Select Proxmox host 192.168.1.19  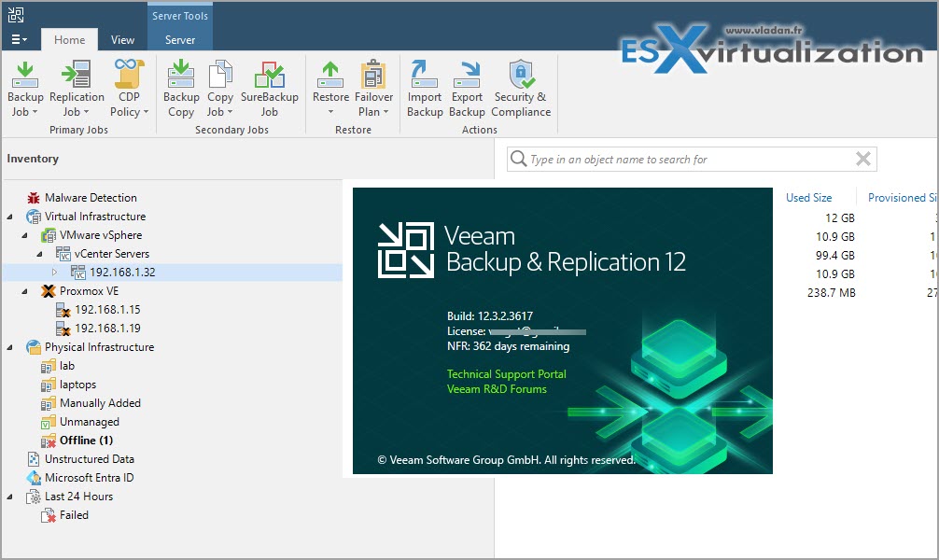coord(107,329)
